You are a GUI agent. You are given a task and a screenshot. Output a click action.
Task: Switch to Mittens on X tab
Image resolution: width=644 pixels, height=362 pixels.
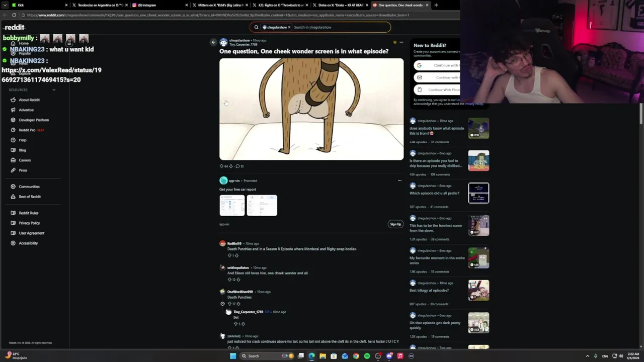click(x=220, y=5)
